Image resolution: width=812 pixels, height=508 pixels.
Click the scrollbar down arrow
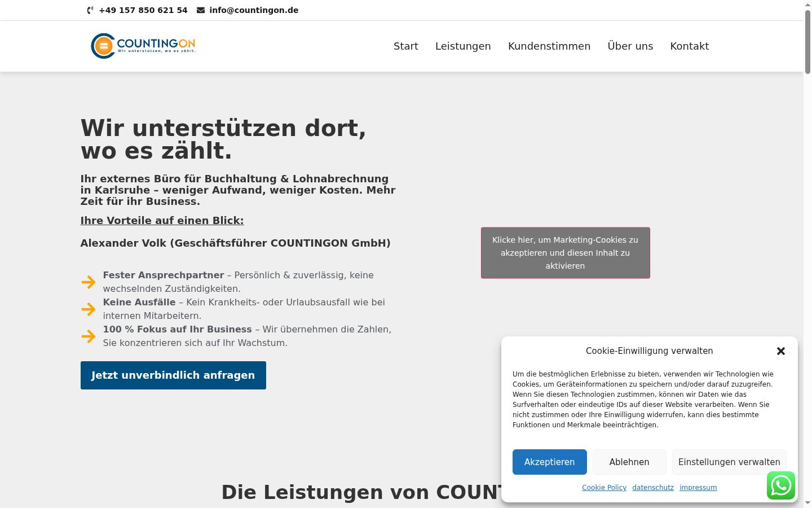point(807,503)
